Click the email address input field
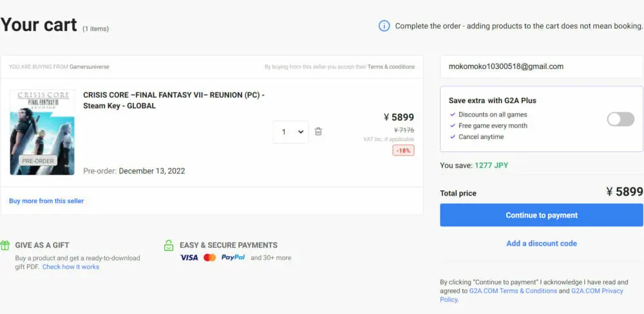This screenshot has height=314, width=644. point(541,66)
